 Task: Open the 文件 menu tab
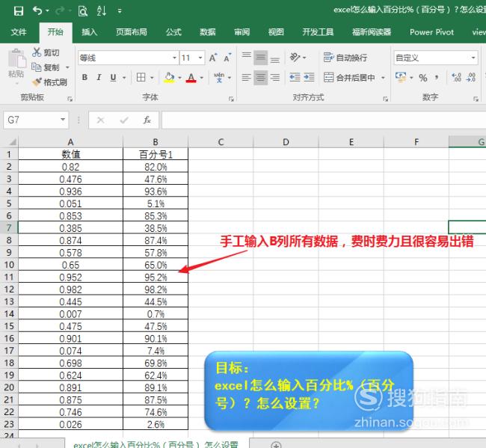pos(19,32)
